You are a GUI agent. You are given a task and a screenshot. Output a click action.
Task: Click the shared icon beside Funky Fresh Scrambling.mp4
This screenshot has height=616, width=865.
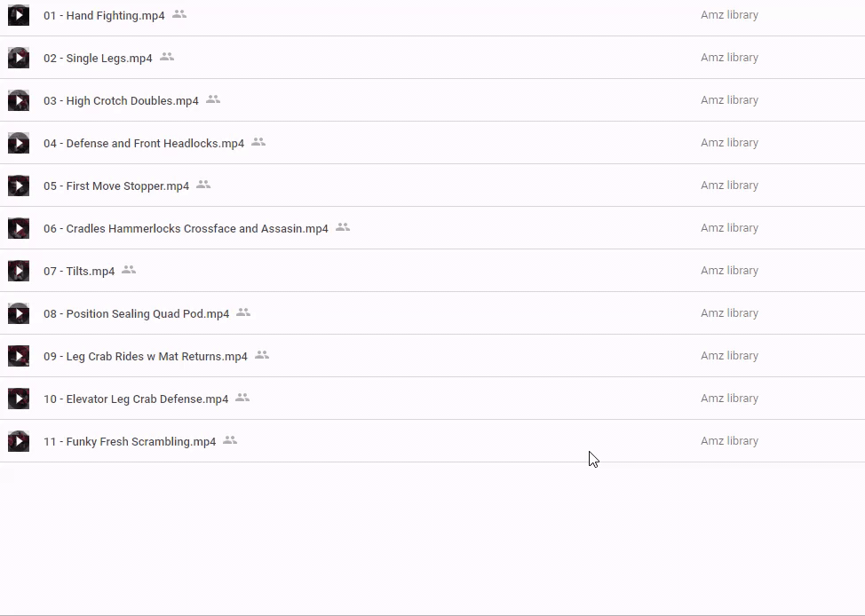pos(230,440)
